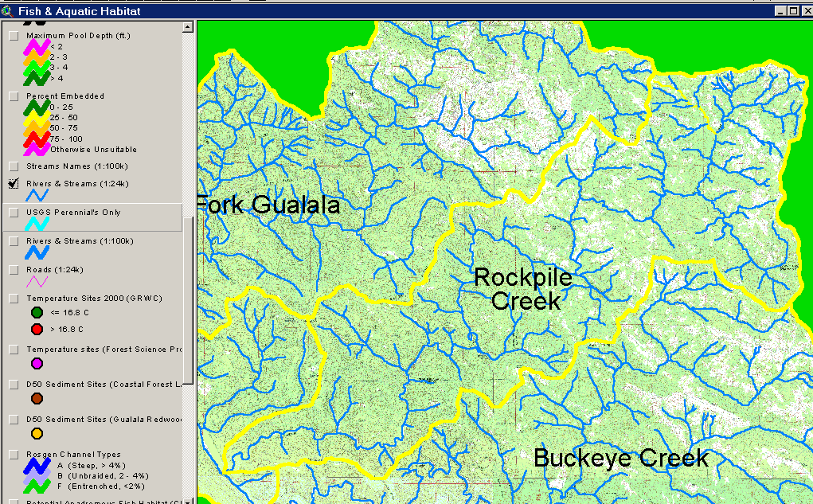Select the 'Temperature Sites 2000 (GRWC)' theme name

pos(95,299)
